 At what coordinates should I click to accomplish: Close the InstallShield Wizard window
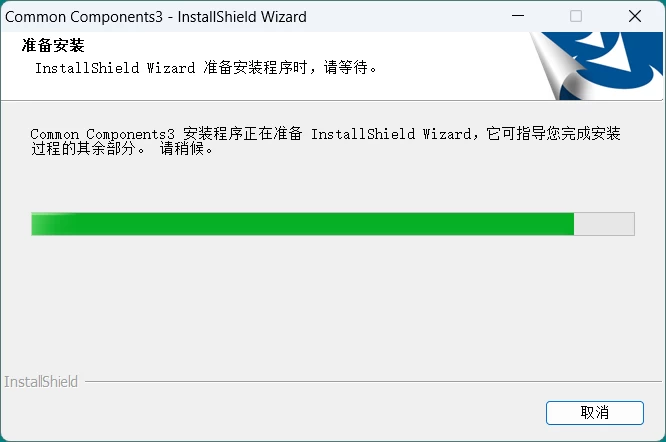[x=635, y=17]
